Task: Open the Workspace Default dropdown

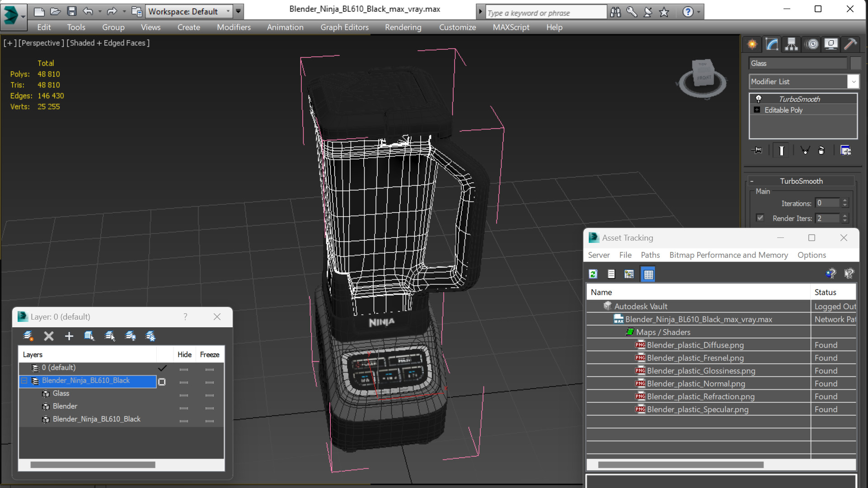Action: (x=189, y=11)
